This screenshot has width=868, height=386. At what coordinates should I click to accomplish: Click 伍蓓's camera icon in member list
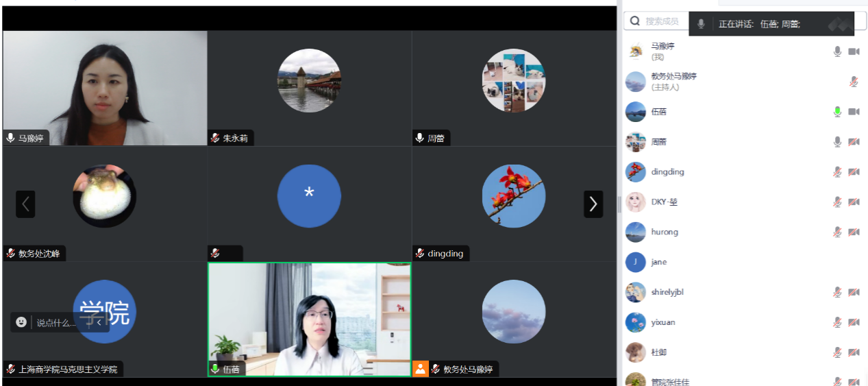(854, 112)
